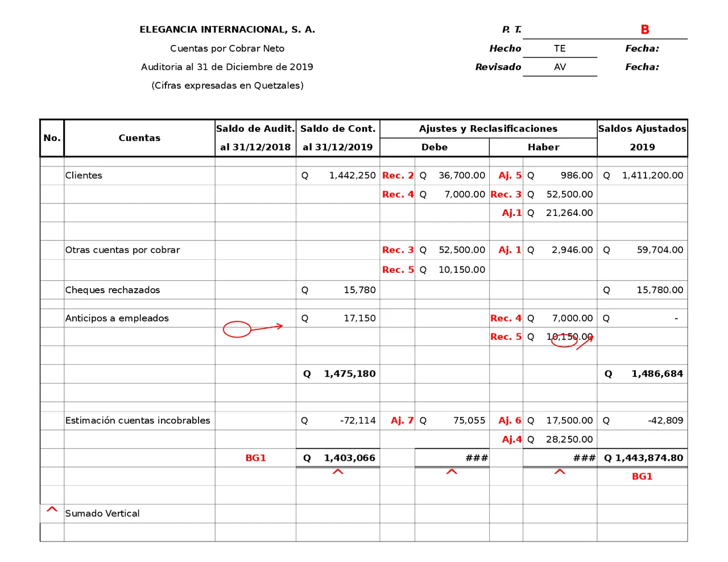Select 'Ajustes y Reclasificaciones' header
This screenshot has width=728, height=562.
pyautogui.click(x=488, y=129)
